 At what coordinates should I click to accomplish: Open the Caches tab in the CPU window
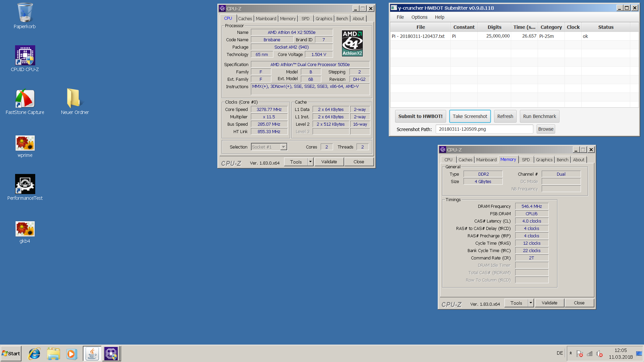245,19
